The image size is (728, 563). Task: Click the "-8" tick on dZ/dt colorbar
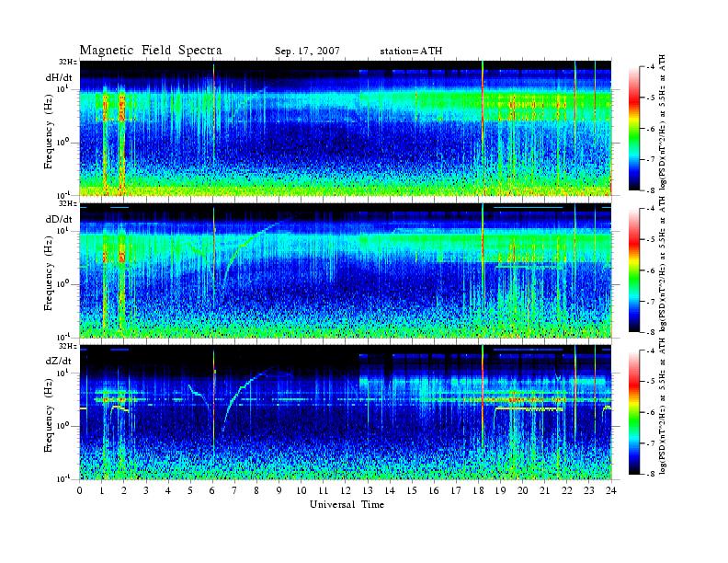click(x=650, y=474)
